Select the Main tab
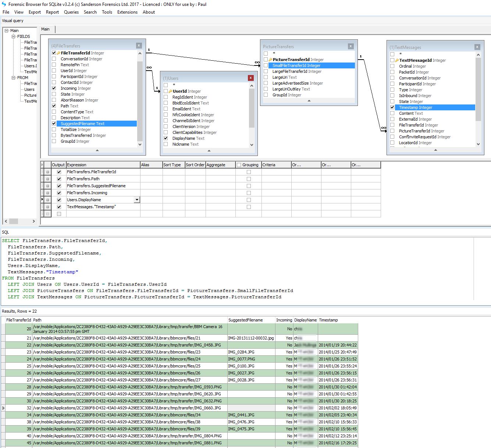Screen dimensions: 491x448 pos(46,29)
